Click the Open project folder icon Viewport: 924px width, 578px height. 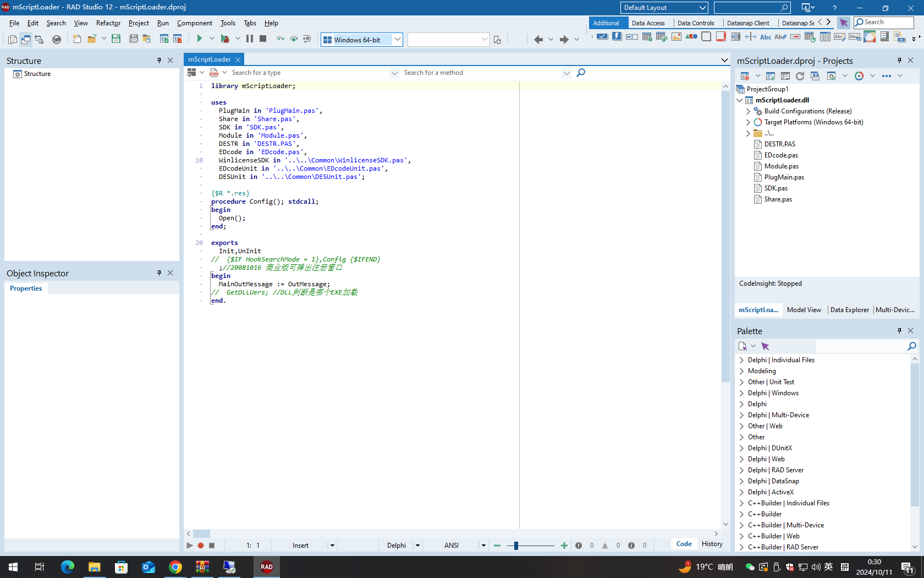[91, 39]
